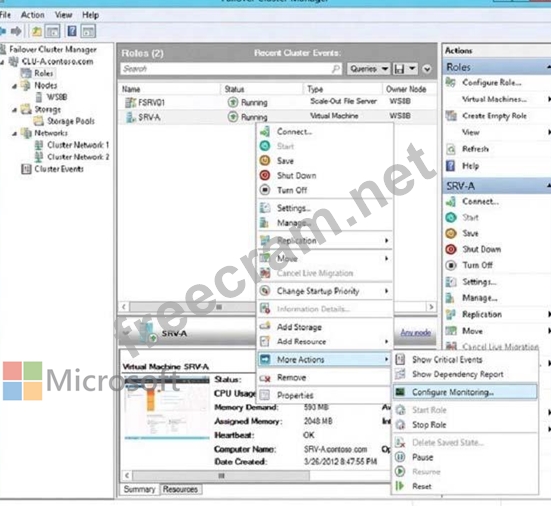Collapse the Networks tree node
551x506 pixels.
click(14, 134)
